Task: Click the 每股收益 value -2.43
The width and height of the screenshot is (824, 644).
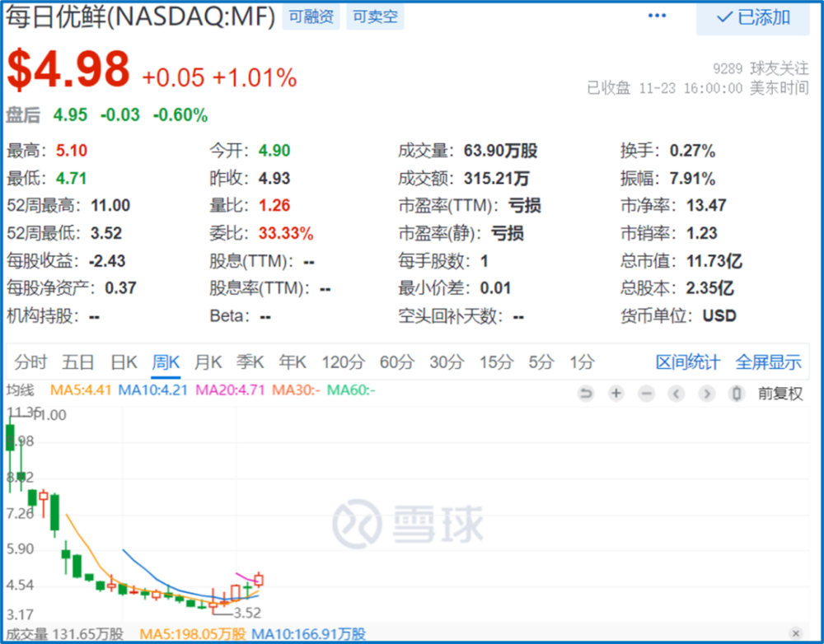Action: tap(107, 261)
